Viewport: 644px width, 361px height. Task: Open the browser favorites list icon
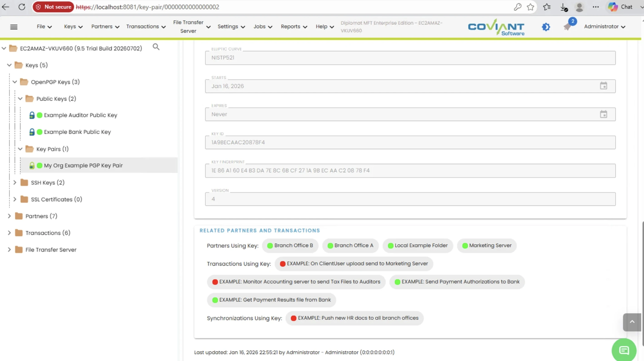pos(547,7)
